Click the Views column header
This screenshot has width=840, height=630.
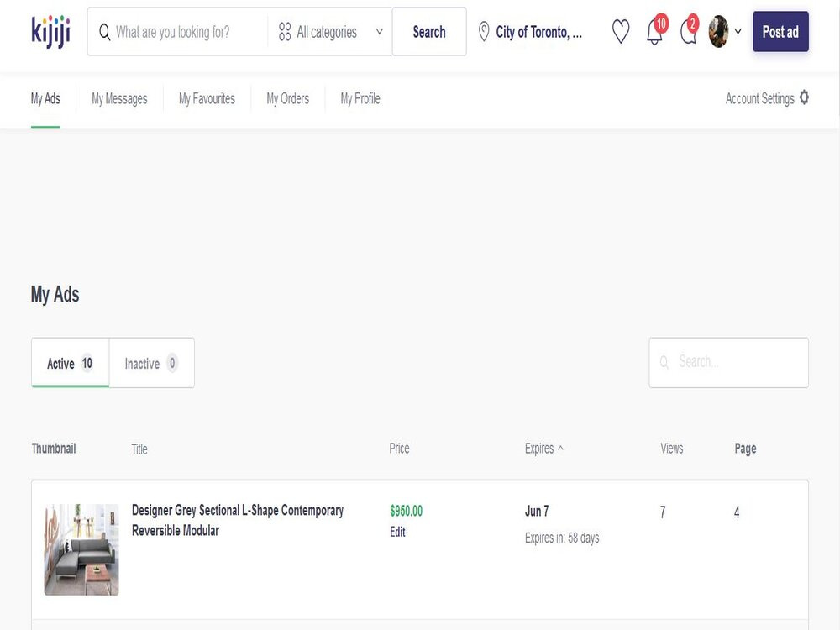[x=672, y=449]
